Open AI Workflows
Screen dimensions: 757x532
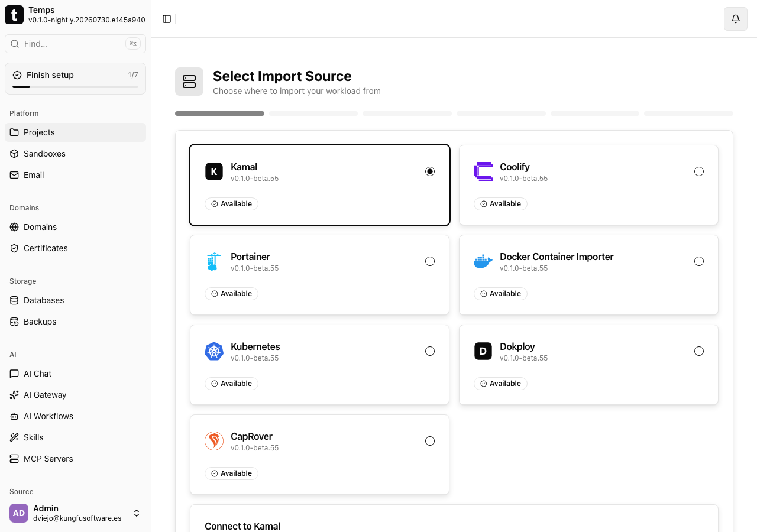tap(75, 416)
